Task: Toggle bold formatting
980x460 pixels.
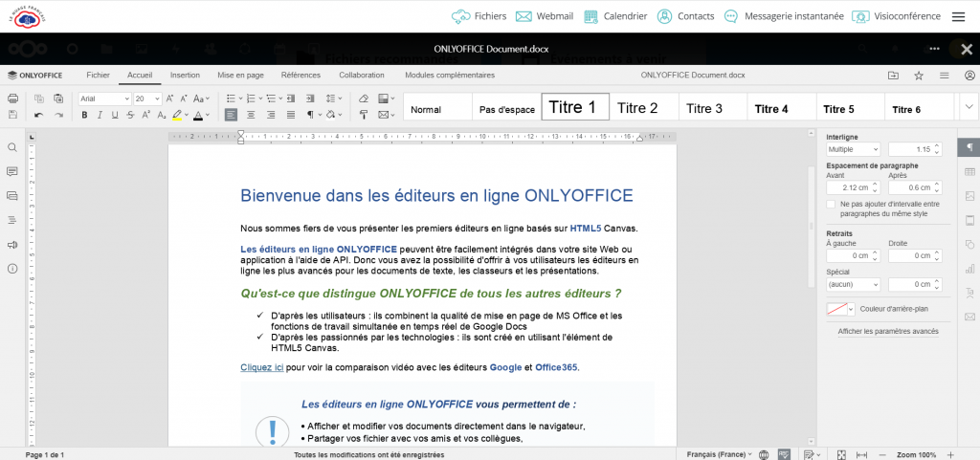Action: (x=84, y=115)
